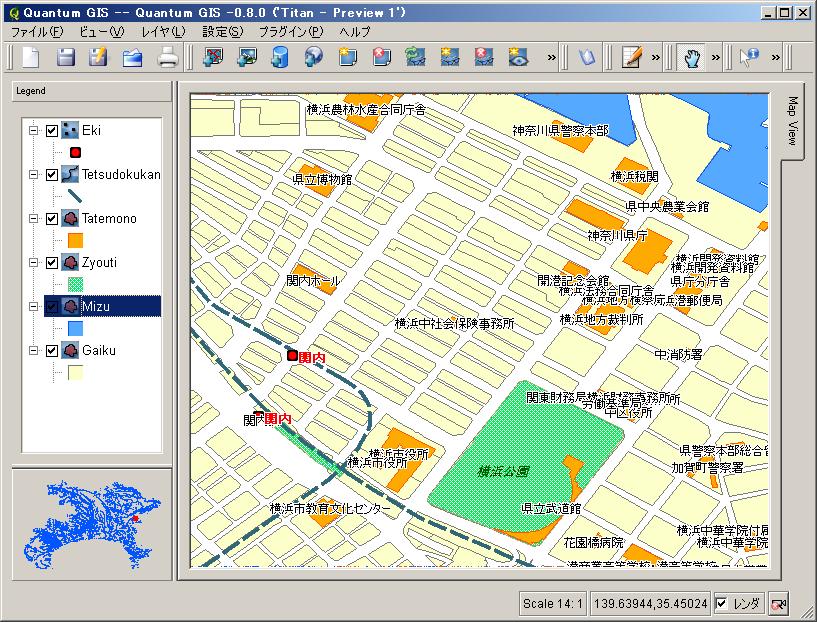Collapse the Mizu layer tree node

coord(34,306)
